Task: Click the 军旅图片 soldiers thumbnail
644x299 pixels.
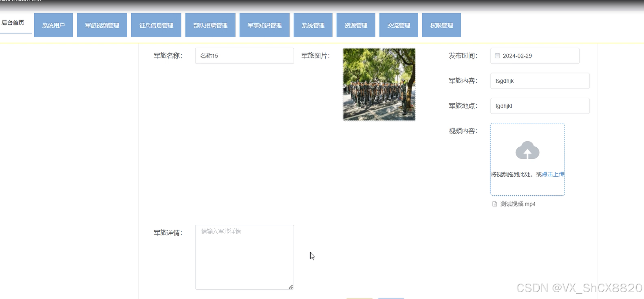Action: pyautogui.click(x=379, y=84)
